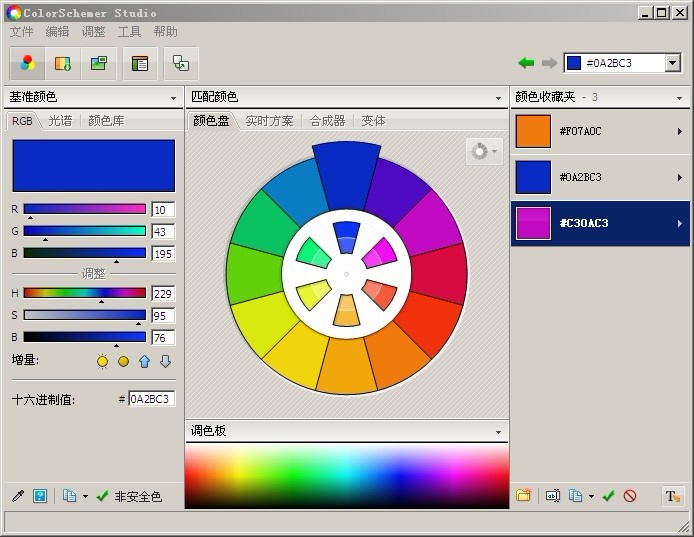Click the G green channel slider
Screen dimensions: 694x537
85,231
